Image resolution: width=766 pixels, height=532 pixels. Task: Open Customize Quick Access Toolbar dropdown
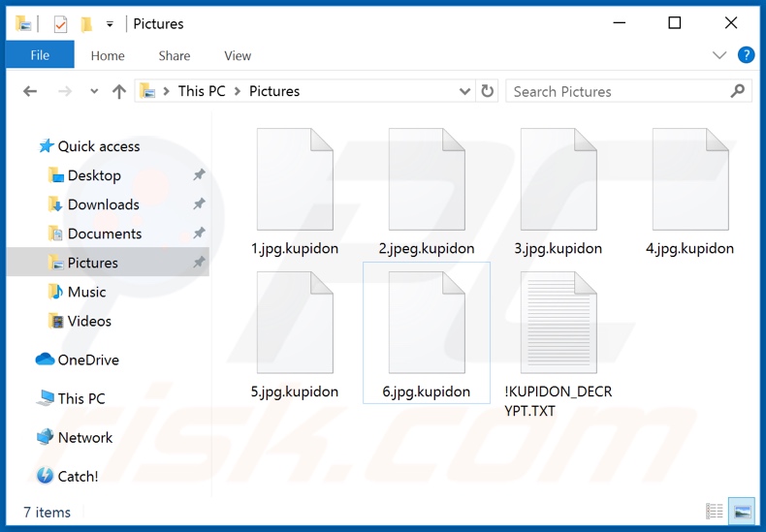pos(110,24)
